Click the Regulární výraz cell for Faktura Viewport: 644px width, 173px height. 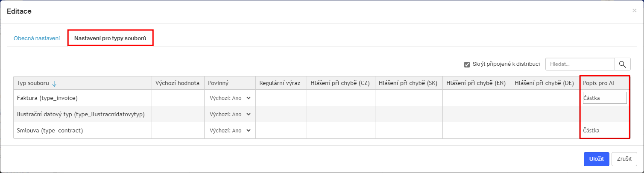[281, 98]
